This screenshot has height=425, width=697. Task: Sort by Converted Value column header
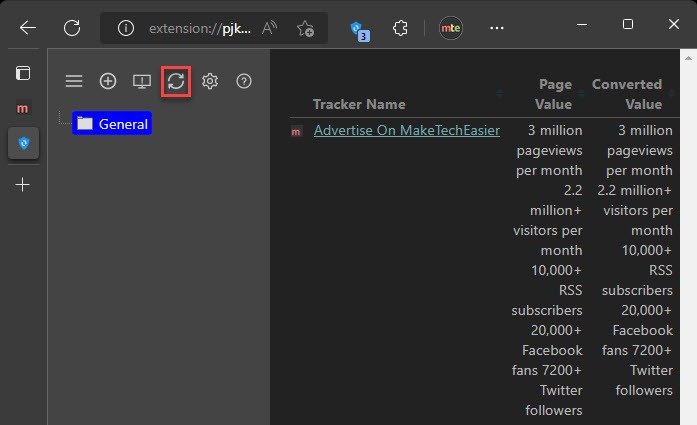[x=627, y=94]
